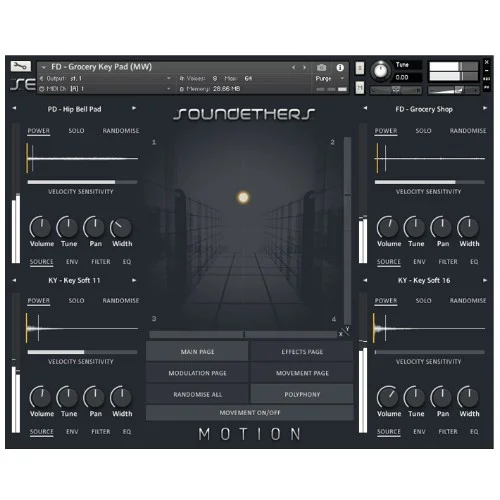The height and width of the screenshot is (500, 500).
Task: Click the glowing XY pad position orb
Action: tap(243, 197)
